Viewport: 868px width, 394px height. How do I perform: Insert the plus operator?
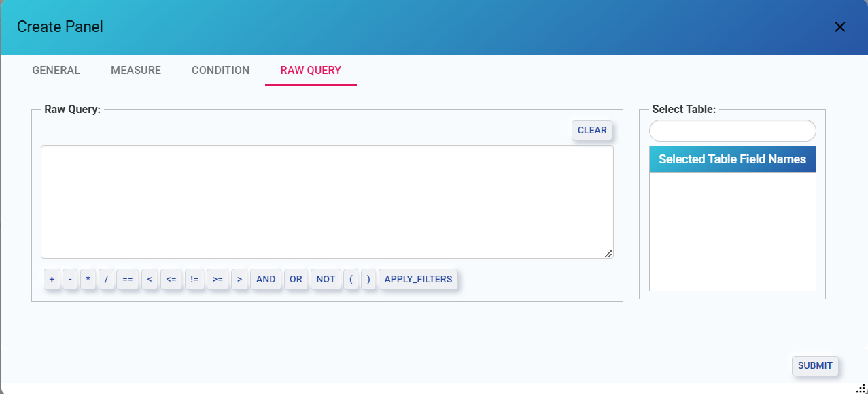pos(52,280)
